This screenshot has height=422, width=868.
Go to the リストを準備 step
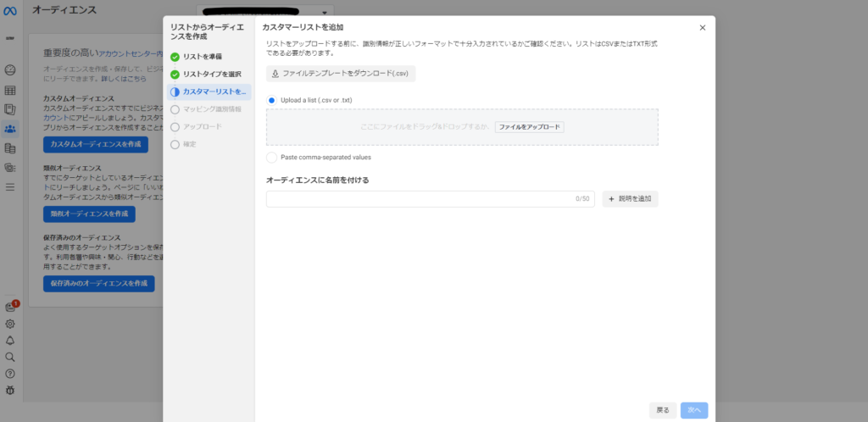click(202, 57)
